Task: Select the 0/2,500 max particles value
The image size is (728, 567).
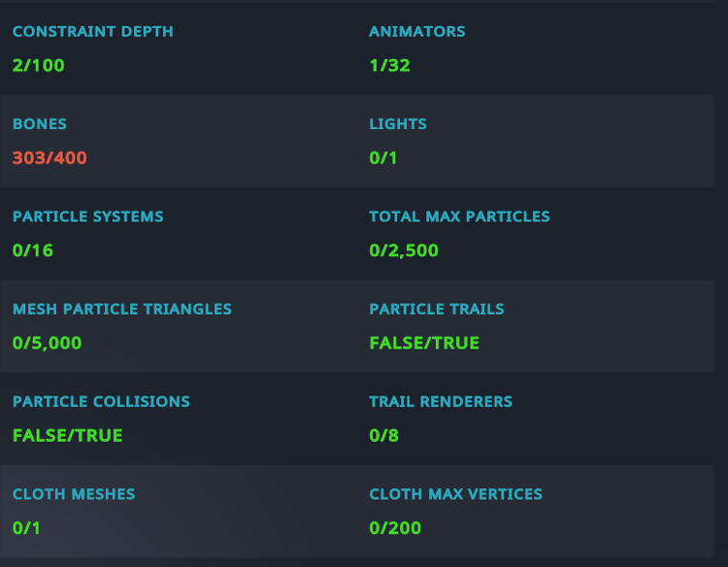Action: 404,250
